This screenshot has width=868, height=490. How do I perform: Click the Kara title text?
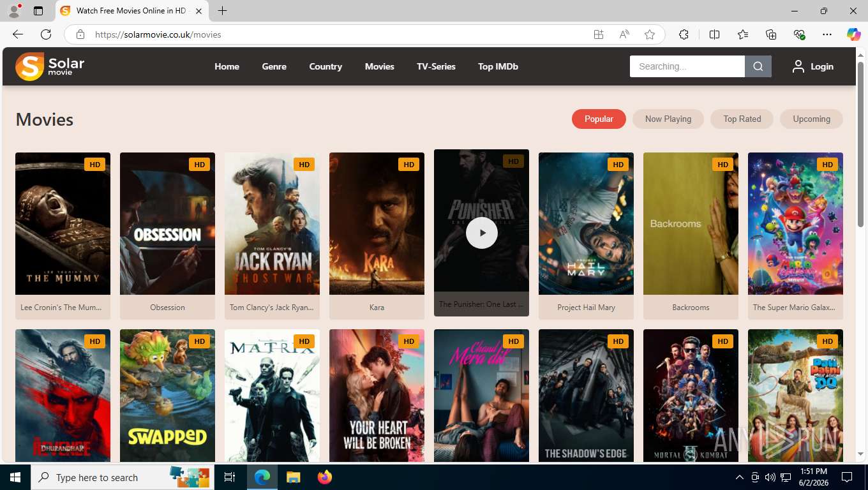click(377, 308)
